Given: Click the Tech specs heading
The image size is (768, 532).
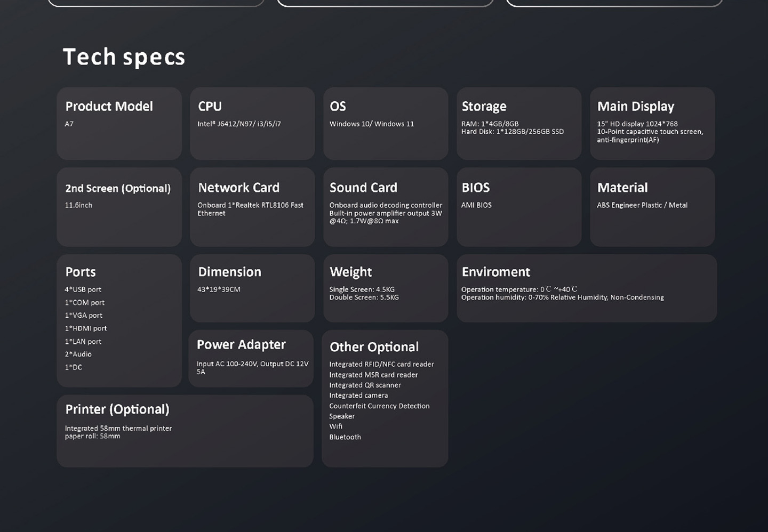Looking at the screenshot, I should [x=124, y=57].
